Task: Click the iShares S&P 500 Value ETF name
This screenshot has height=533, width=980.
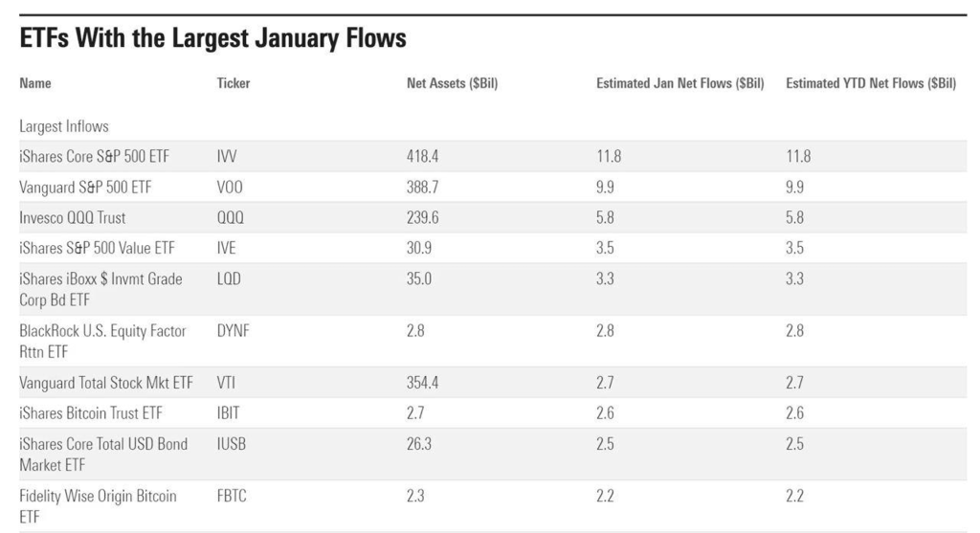Action: pyautogui.click(x=96, y=249)
